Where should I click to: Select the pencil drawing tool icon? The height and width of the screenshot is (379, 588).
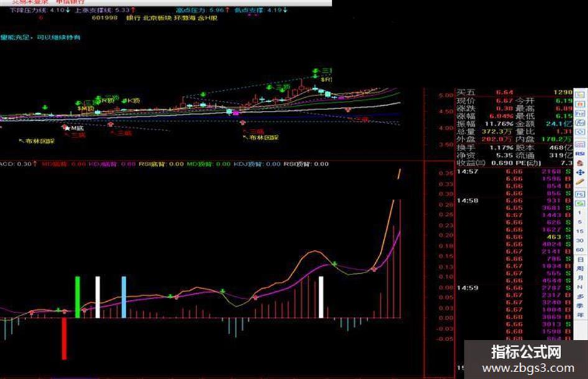(580, 182)
